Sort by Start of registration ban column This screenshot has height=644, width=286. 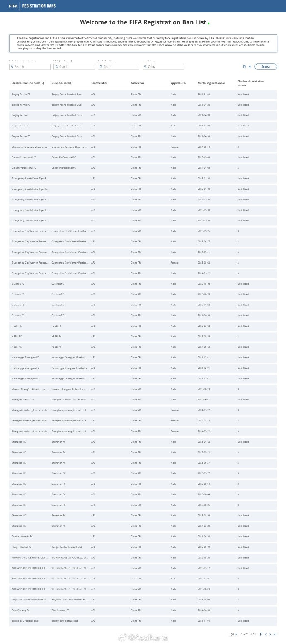(211, 83)
